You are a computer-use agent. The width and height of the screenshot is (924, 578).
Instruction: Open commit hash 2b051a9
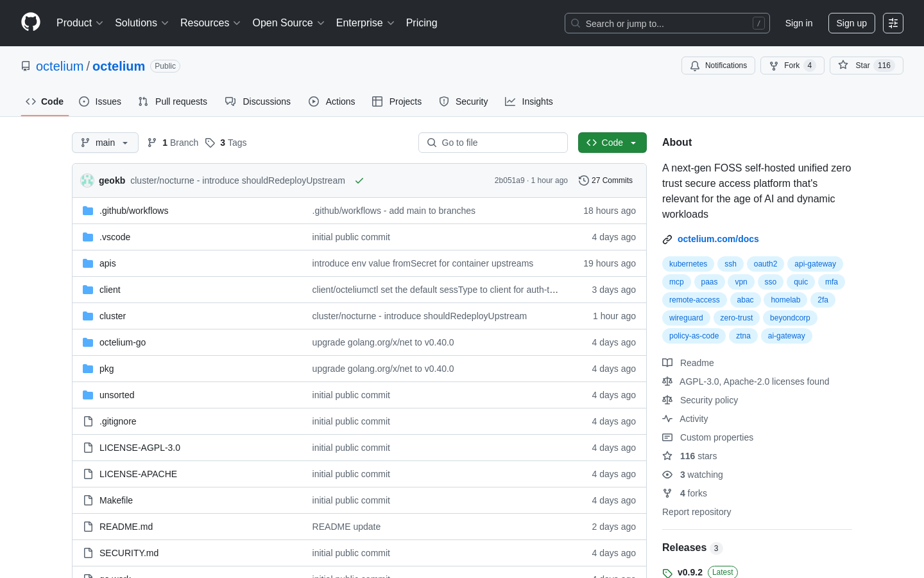(x=509, y=180)
